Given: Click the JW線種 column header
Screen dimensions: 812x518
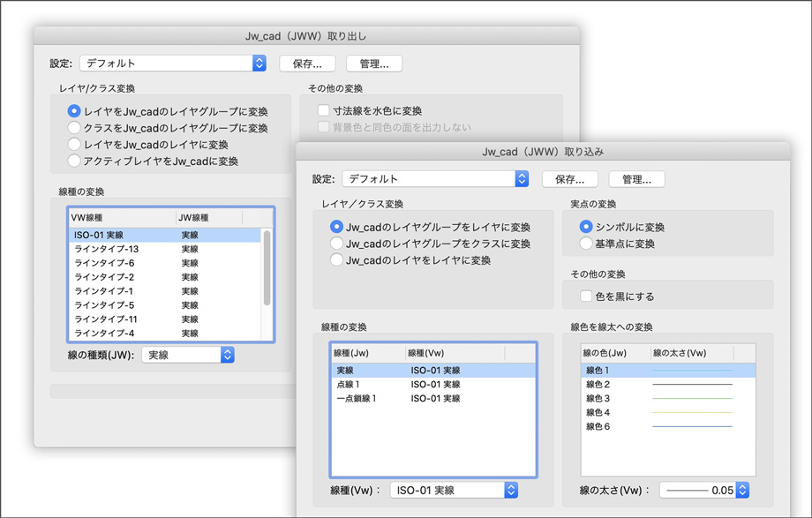Looking at the screenshot, I should pos(208,218).
